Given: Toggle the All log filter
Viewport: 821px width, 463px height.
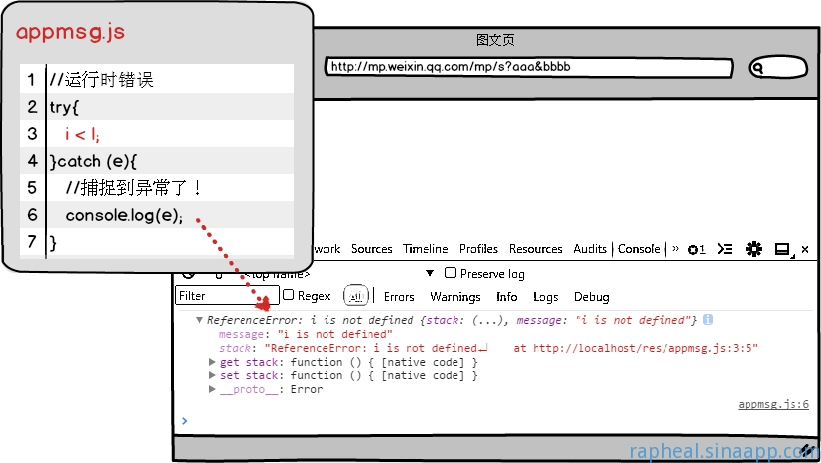Looking at the screenshot, I should (355, 296).
